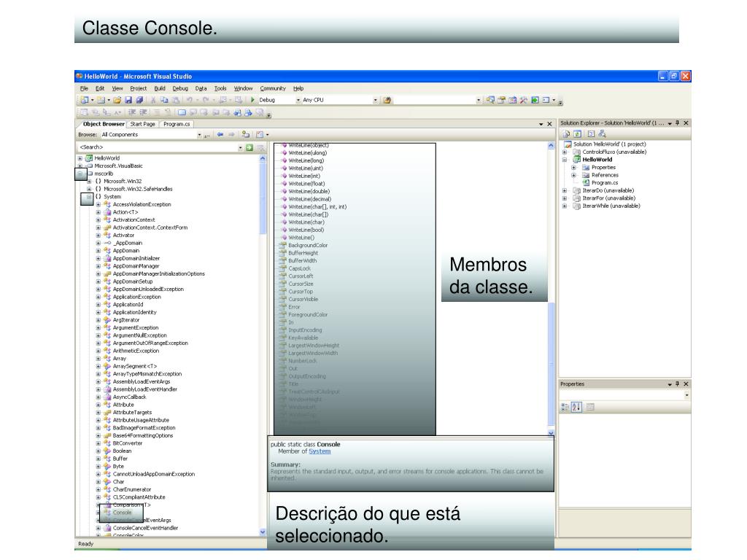This screenshot has width=747, height=560.
Task: Open the Search box dropdown arrow
Action: (x=240, y=147)
